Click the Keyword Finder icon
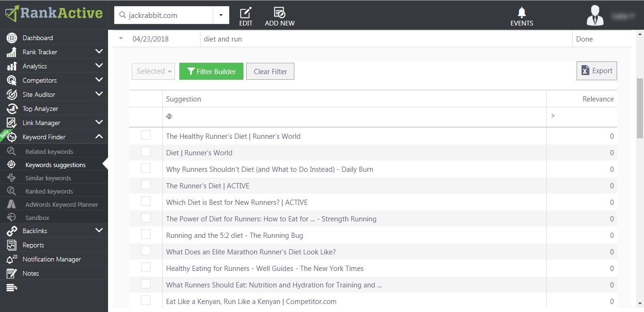The height and width of the screenshot is (312, 644). [x=12, y=137]
